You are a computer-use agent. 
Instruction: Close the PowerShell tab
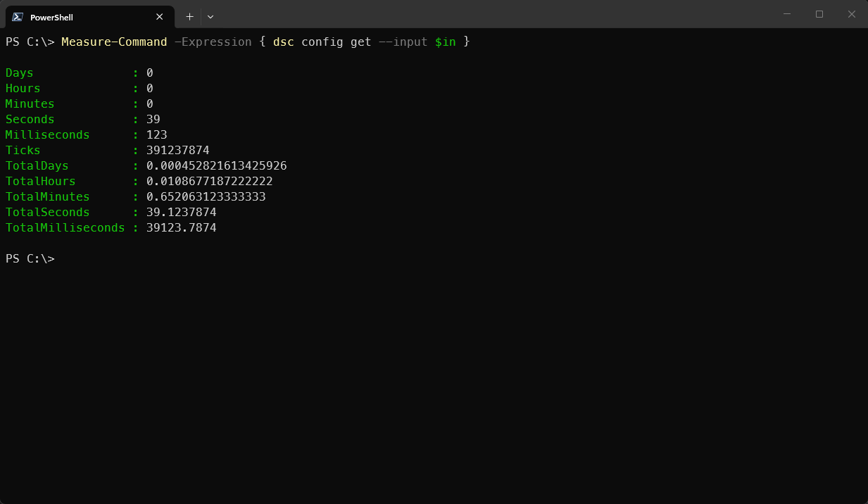click(160, 17)
